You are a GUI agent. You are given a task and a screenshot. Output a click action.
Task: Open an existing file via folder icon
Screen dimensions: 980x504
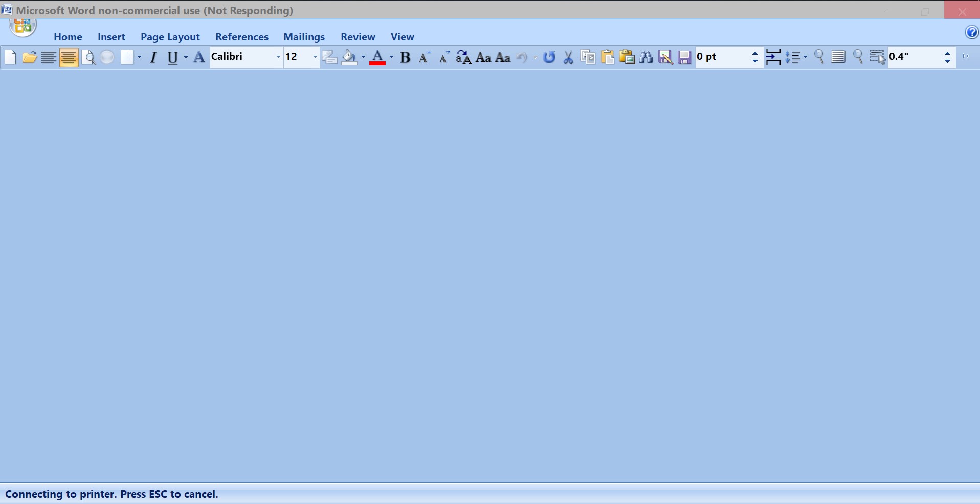pyautogui.click(x=30, y=57)
